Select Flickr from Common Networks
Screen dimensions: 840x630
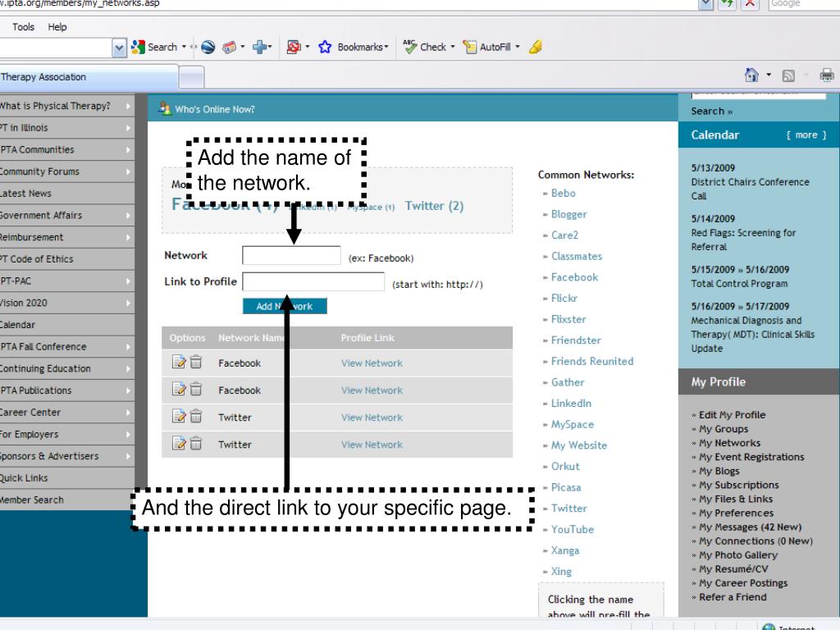coord(564,298)
